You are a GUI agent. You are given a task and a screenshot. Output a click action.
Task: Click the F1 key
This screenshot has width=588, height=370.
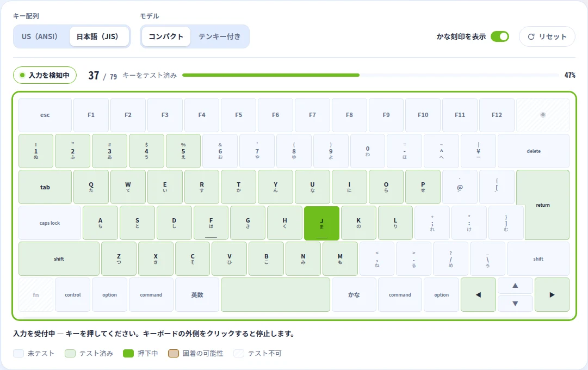pos(91,115)
